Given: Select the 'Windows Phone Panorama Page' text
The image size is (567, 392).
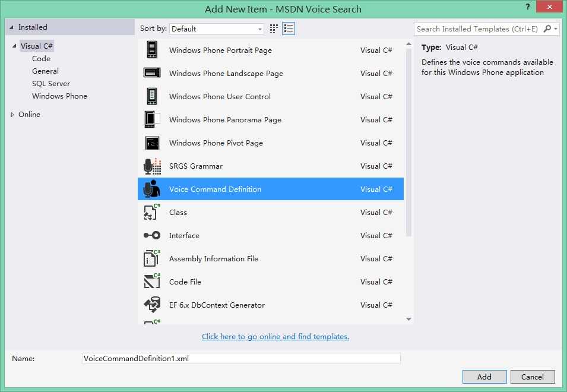Looking at the screenshot, I should point(225,120).
